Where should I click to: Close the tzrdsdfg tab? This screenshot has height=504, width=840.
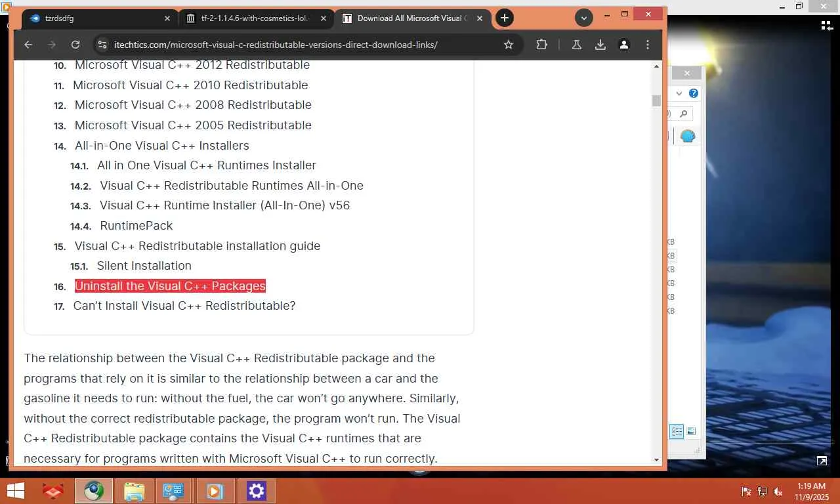coord(167,18)
